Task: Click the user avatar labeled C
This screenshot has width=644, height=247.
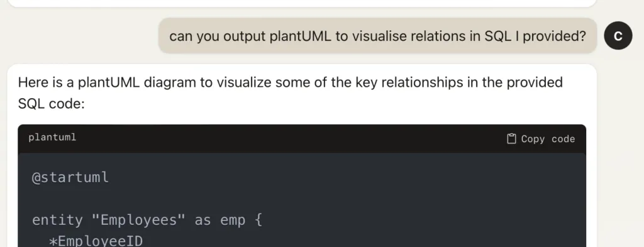Action: coord(618,36)
